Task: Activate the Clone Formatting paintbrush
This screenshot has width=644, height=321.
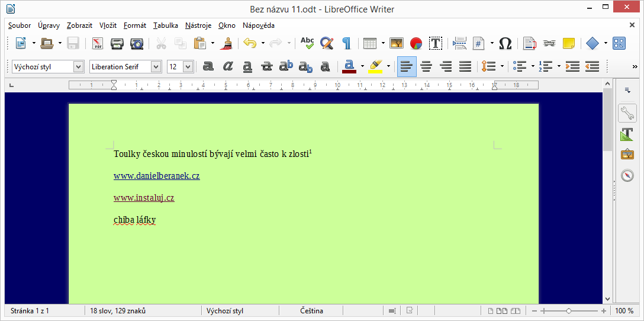Action: click(226, 43)
